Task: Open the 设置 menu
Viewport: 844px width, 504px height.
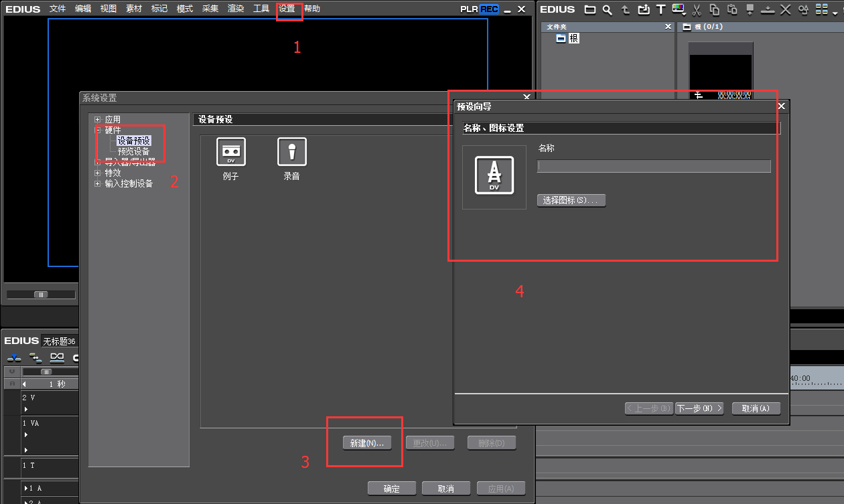Action: click(x=287, y=9)
